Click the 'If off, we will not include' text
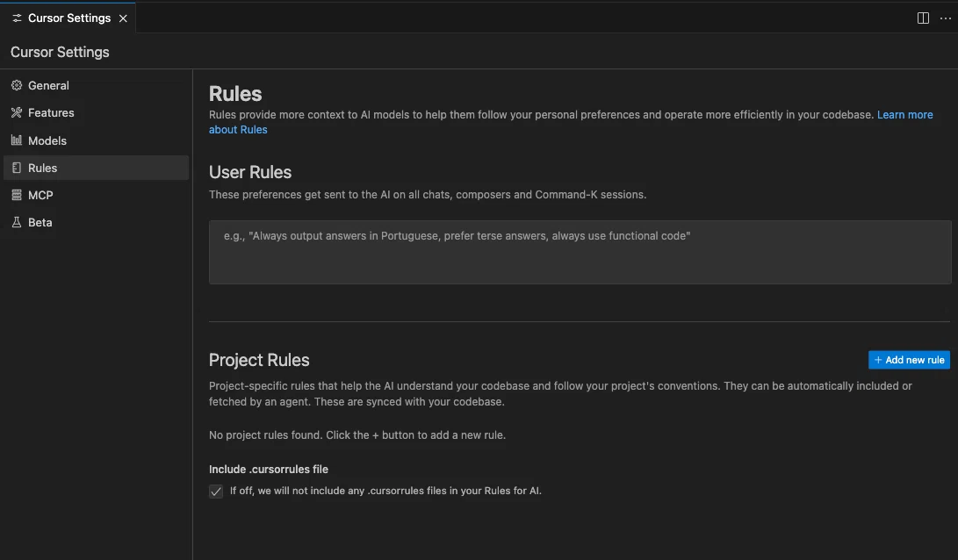The width and height of the screenshot is (958, 560). click(x=385, y=491)
